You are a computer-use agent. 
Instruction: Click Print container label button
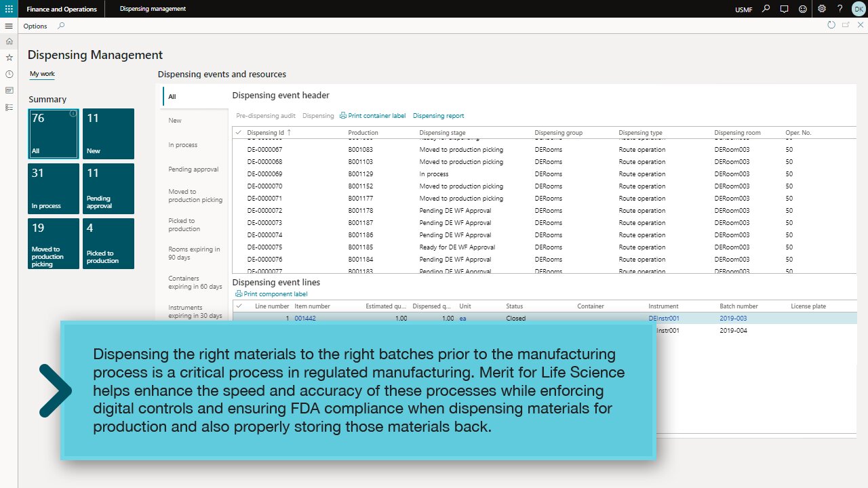[x=372, y=116]
